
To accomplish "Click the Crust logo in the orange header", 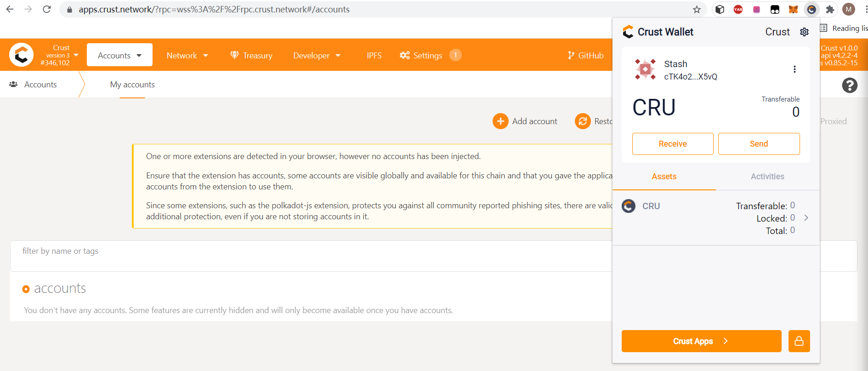I will [21, 55].
